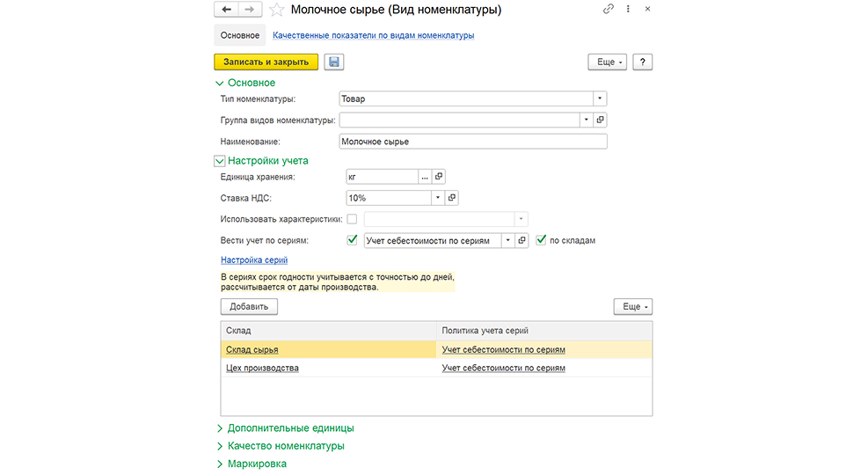
Task: Expand Дополнительные единицы section
Action: click(x=219, y=428)
